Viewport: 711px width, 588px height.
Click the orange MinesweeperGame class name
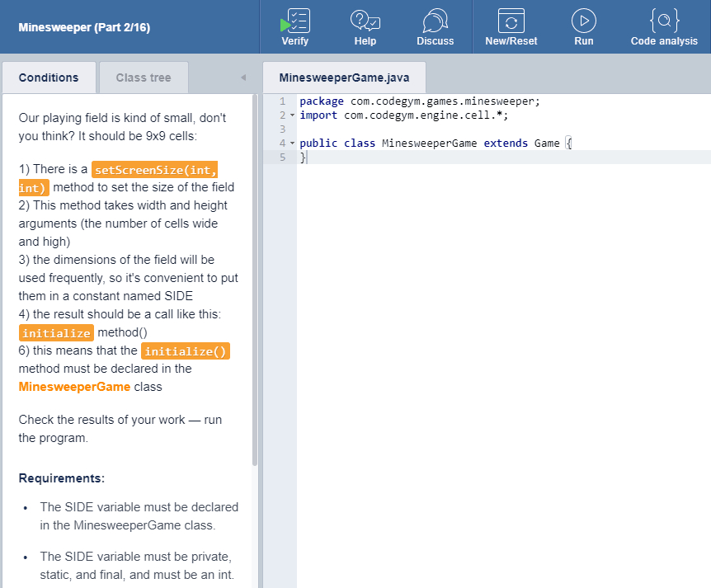[74, 387]
